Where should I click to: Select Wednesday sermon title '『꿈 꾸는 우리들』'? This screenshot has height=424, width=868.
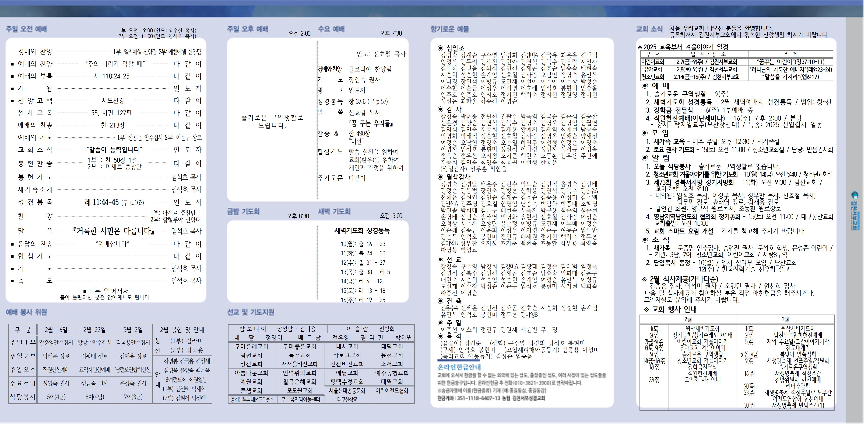click(371, 123)
